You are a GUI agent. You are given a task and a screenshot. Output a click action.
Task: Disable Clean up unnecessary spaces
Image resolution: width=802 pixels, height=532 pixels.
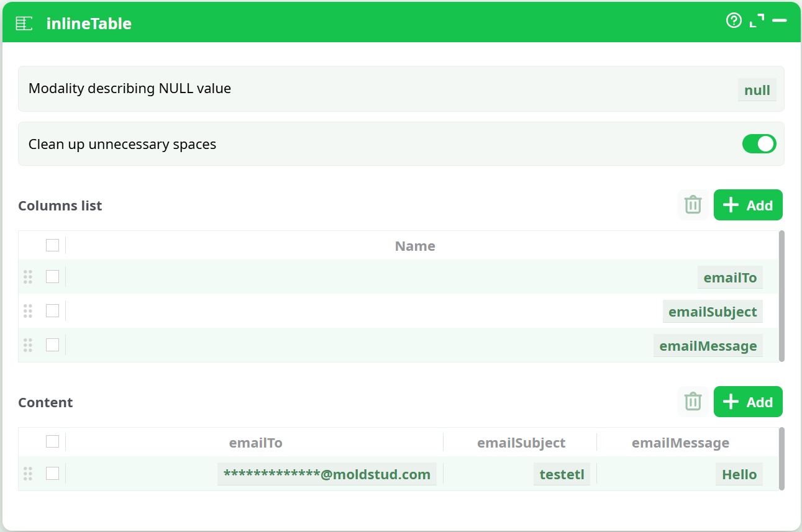[x=759, y=143]
